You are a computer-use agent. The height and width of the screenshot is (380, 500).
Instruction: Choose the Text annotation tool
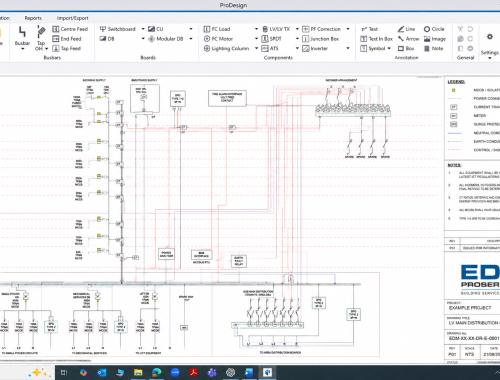[369, 29]
